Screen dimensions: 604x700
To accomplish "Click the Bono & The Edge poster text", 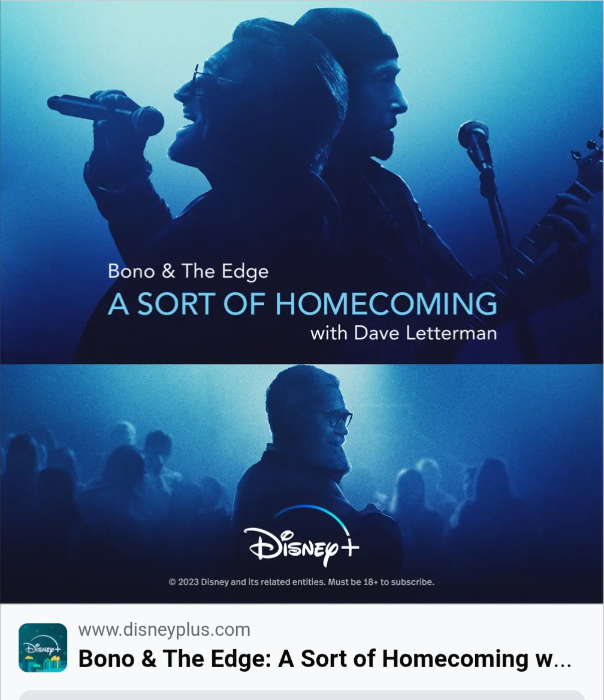I will coord(188,271).
